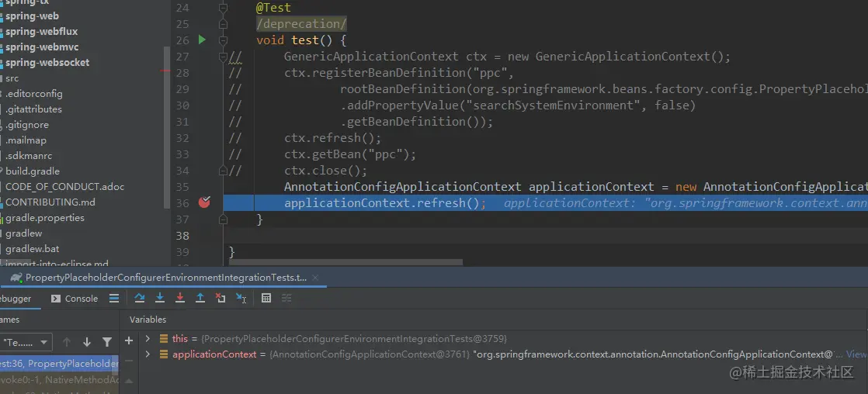Click ctx.getBean("ppc") on line 33
Screen dimensions: 868x394
tap(350, 154)
